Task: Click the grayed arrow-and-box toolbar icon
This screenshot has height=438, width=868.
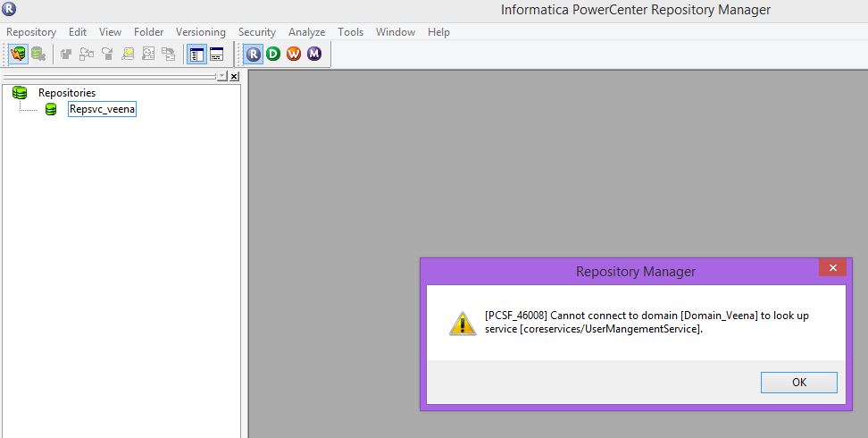Action: [107, 54]
